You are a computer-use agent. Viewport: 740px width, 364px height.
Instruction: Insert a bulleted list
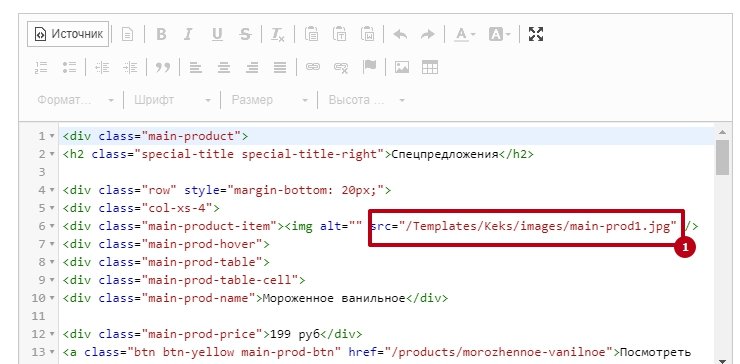[x=69, y=68]
